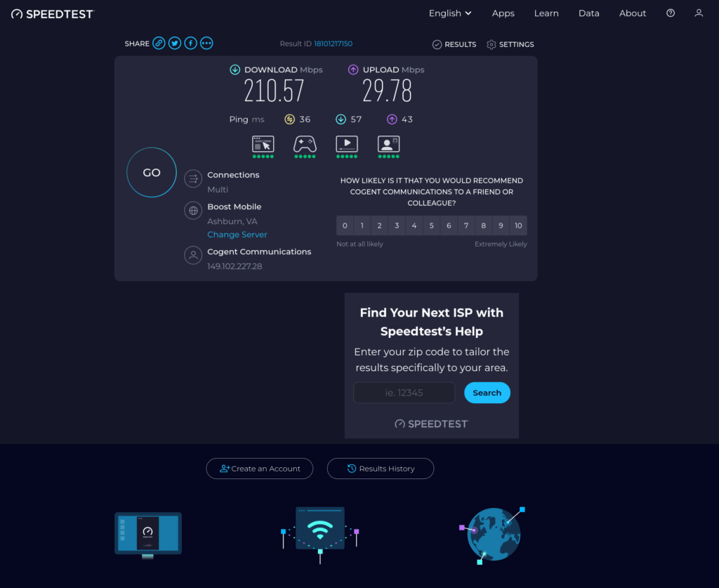719x588 pixels.
Task: Focus the zip code input field
Action: tap(404, 393)
